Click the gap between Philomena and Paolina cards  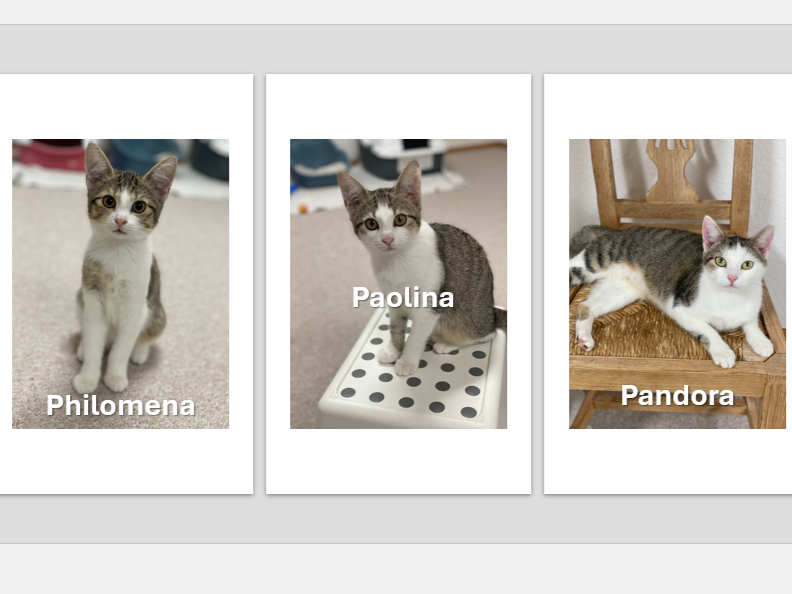tap(260, 284)
